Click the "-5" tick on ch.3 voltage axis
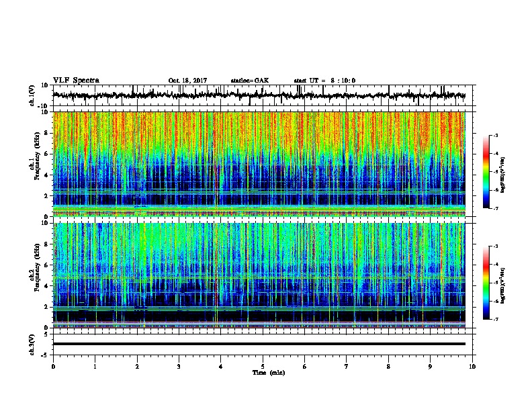The image size is (532, 411). 45,355
